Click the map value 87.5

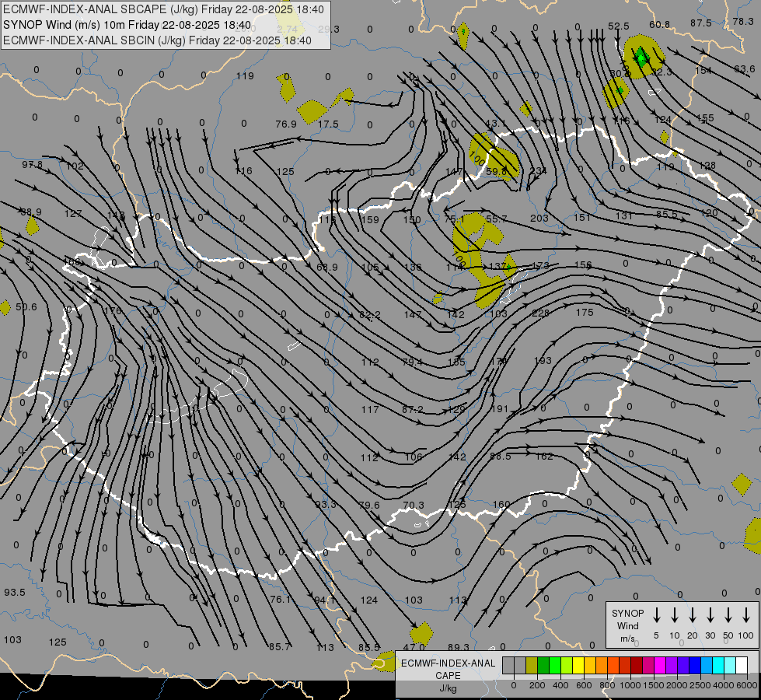tap(701, 23)
